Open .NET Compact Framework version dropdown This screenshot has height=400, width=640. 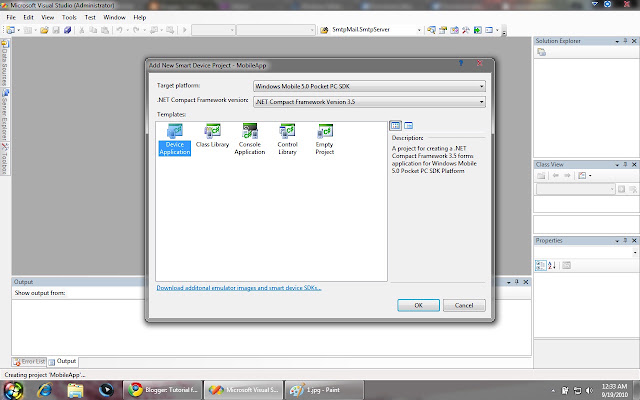[x=369, y=102]
